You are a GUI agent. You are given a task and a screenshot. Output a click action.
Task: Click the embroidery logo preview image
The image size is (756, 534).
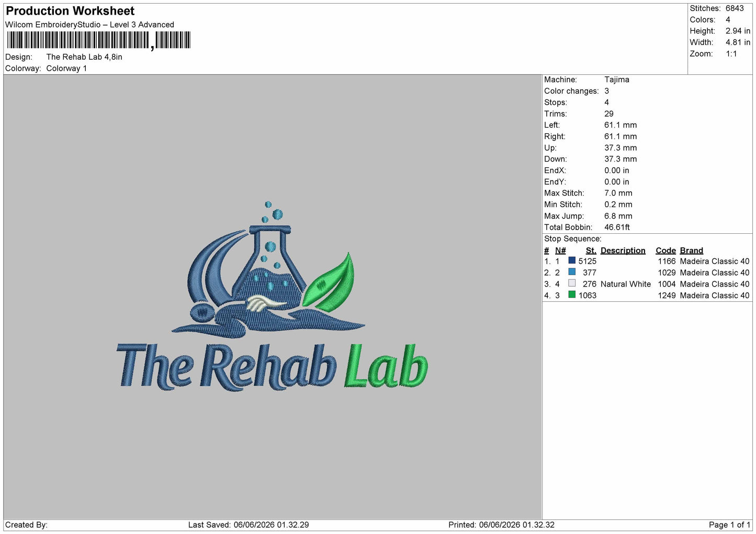272,296
